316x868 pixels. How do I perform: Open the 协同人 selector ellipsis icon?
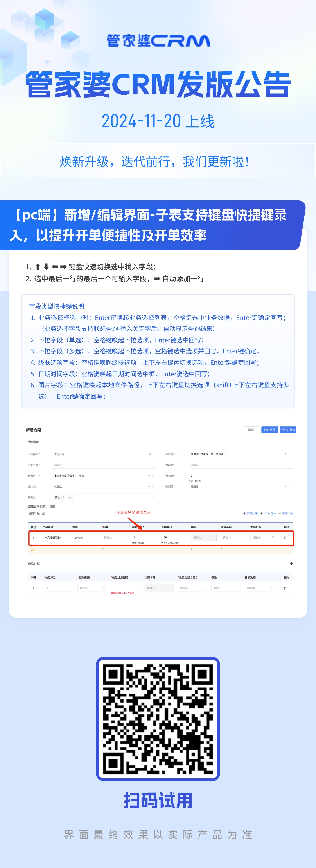pyautogui.click(x=153, y=497)
